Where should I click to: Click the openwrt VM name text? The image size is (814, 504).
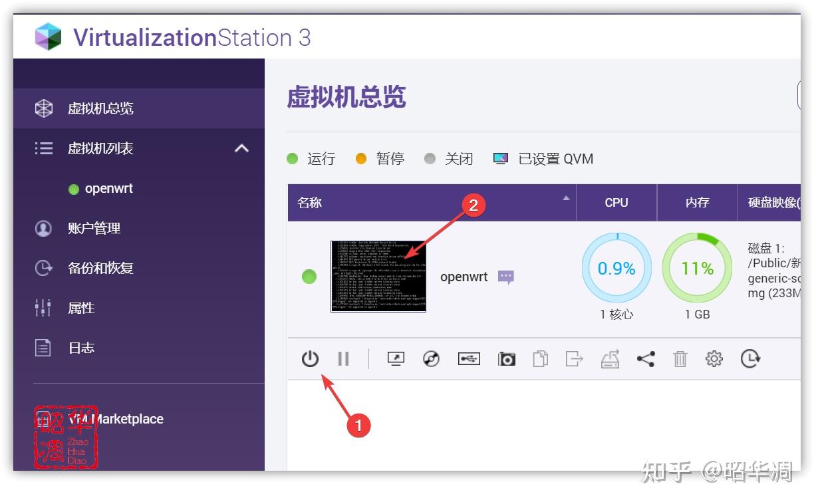point(464,277)
